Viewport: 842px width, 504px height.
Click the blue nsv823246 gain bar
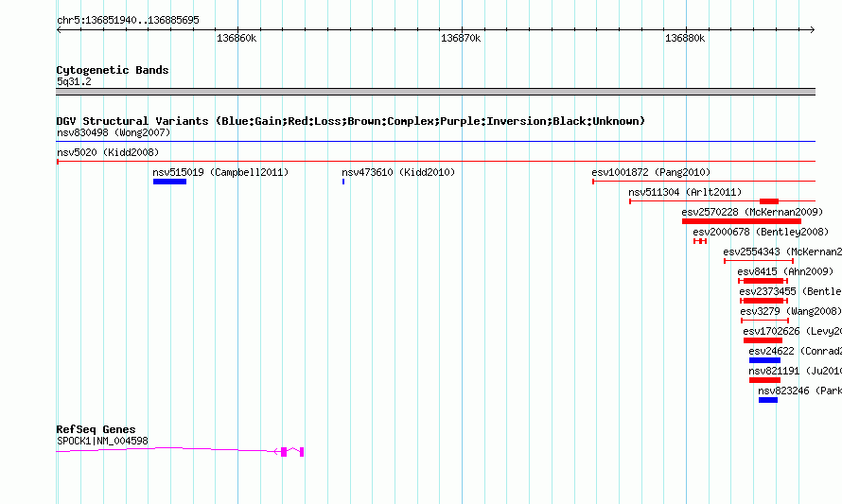[768, 400]
